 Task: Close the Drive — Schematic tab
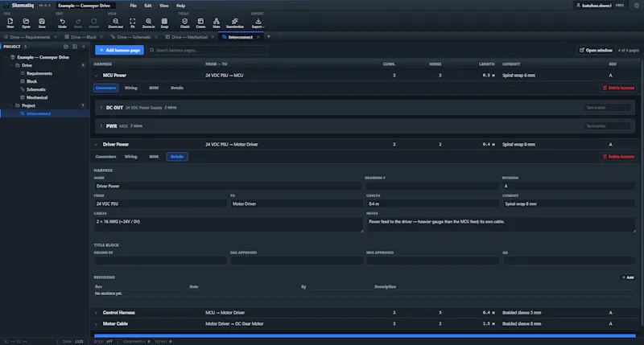click(x=156, y=37)
